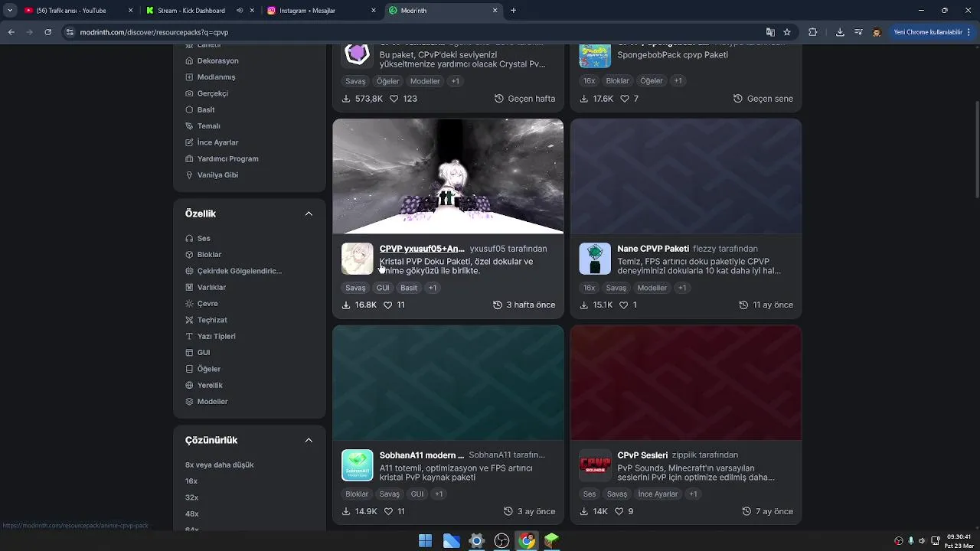This screenshot has height=551, width=980.
Task: Reload the Modrinth page
Action: [47, 32]
